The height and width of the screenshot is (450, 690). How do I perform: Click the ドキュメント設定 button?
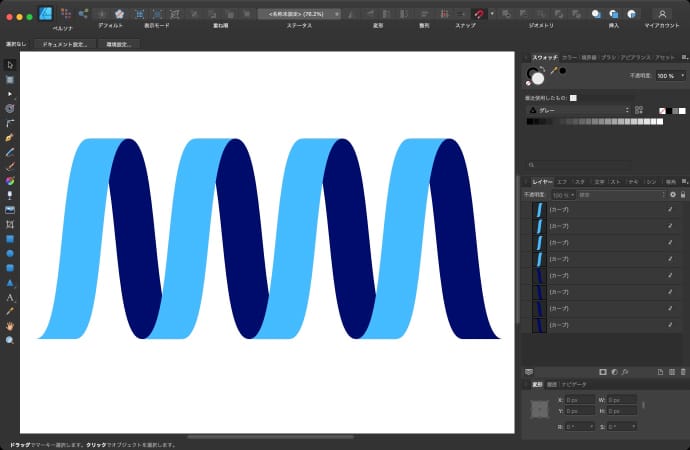[x=64, y=45]
